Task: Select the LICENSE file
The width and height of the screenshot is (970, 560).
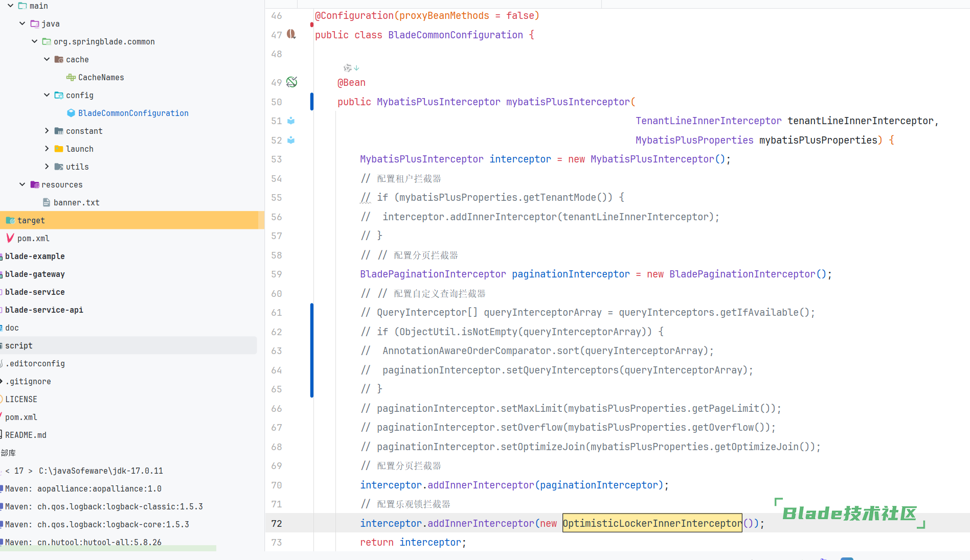Action: (x=21, y=399)
